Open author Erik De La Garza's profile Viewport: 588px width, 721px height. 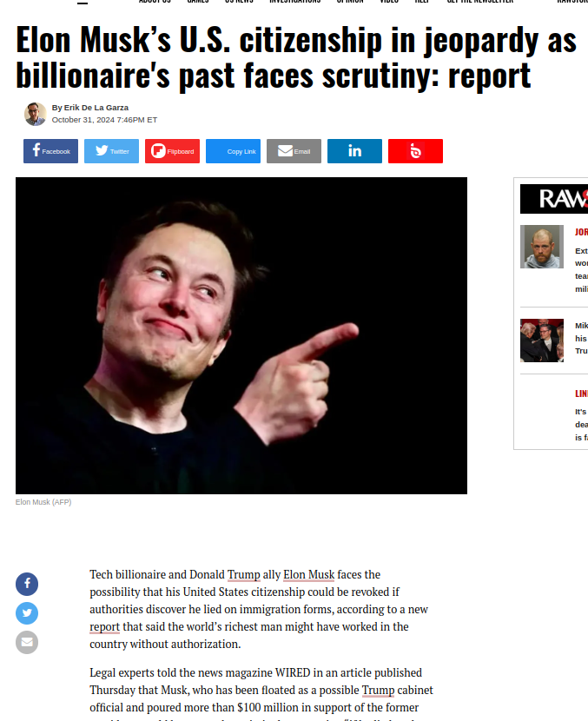coord(96,107)
